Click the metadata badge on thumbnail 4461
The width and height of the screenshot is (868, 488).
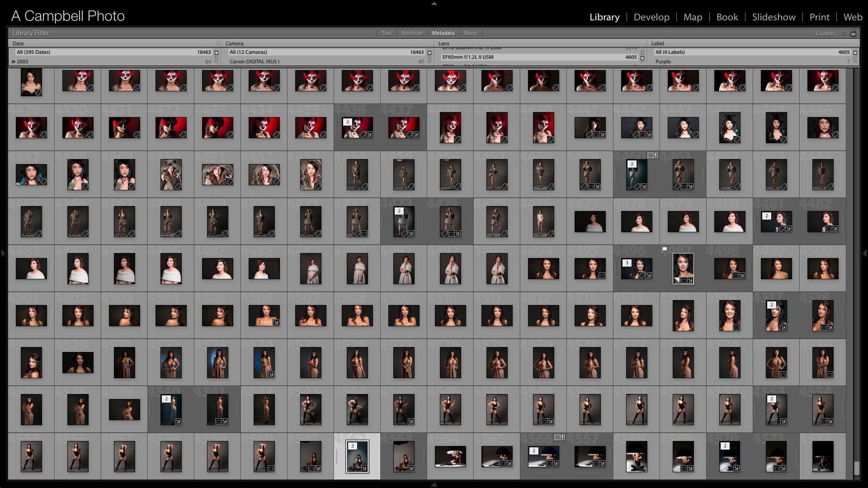coord(652,155)
